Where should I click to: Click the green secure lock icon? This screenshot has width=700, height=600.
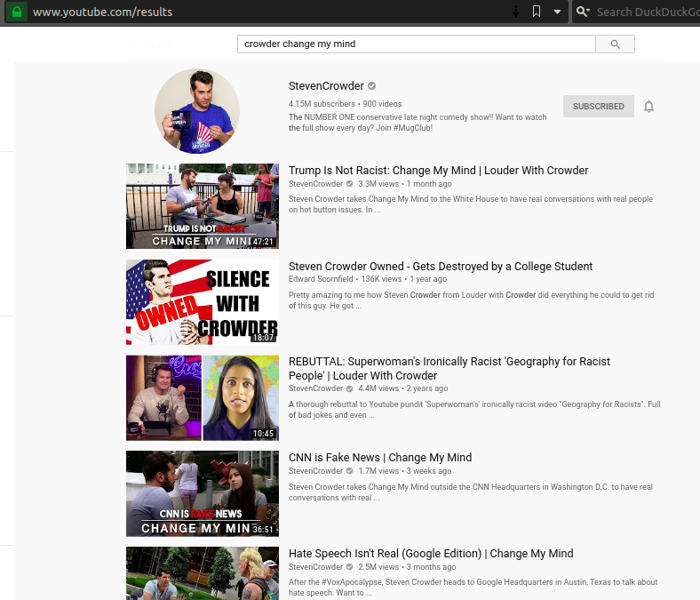tap(17, 12)
